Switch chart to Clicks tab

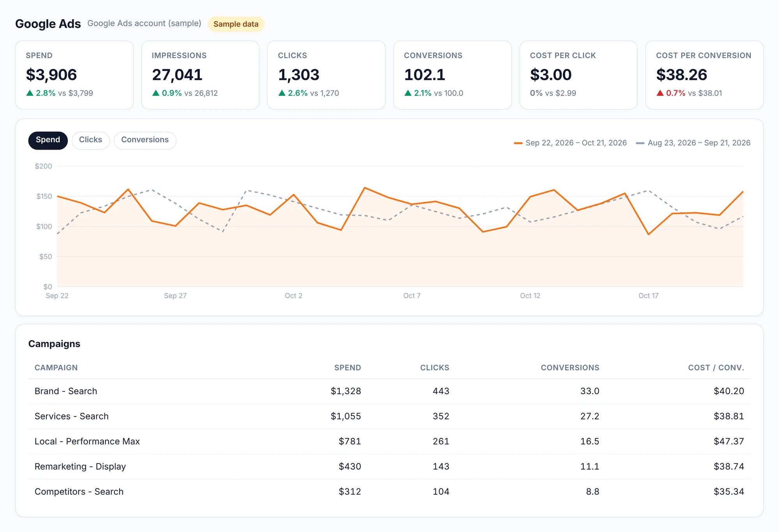(90, 140)
